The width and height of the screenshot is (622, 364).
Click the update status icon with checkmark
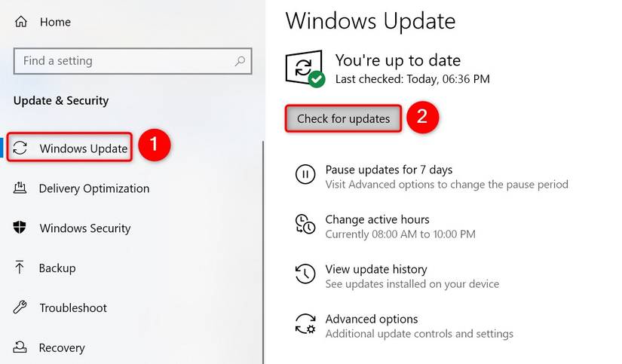305,69
